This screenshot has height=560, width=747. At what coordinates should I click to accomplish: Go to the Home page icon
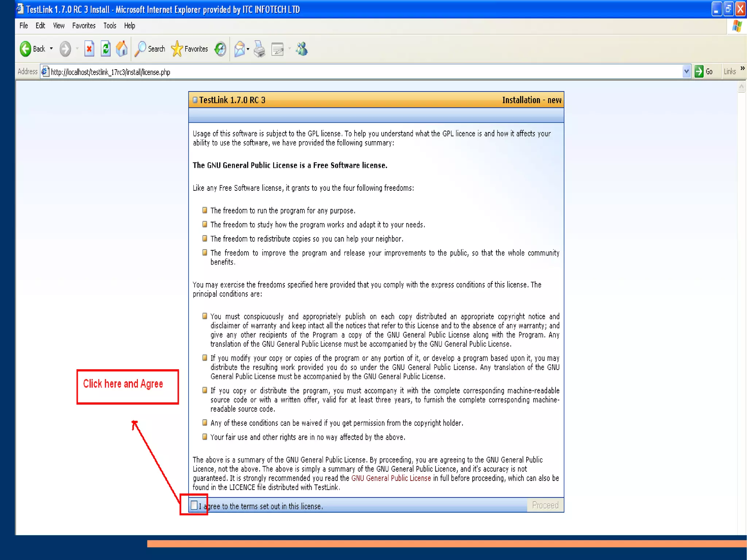(x=122, y=49)
